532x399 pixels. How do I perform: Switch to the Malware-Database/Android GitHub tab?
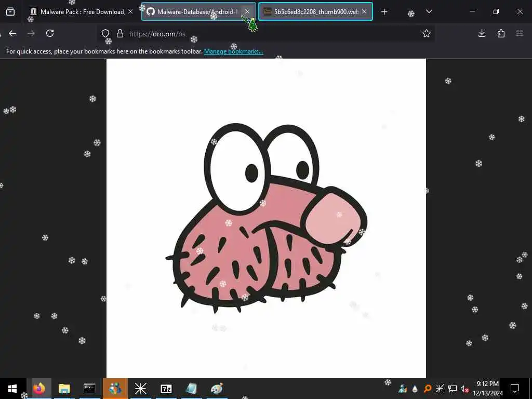pyautogui.click(x=198, y=12)
